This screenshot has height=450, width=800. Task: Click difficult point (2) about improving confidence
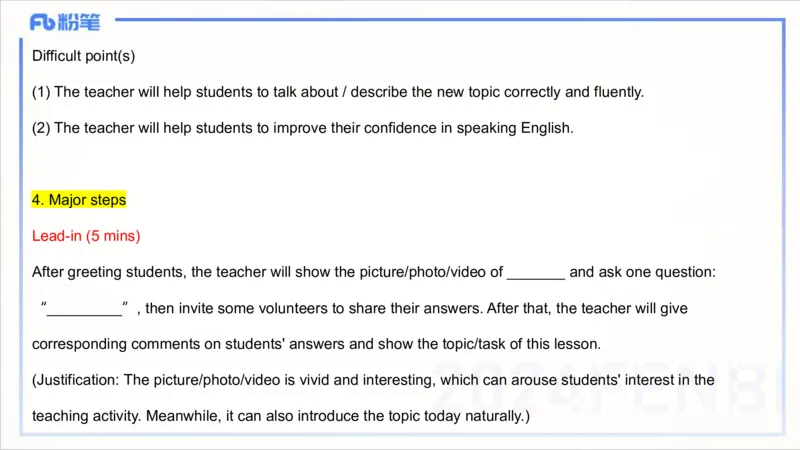(x=302, y=128)
